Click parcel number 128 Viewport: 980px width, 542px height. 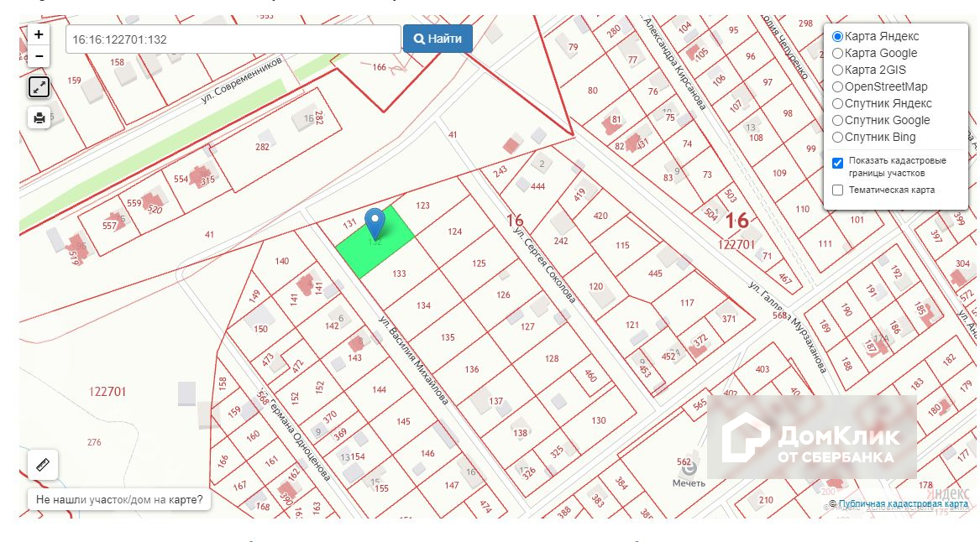coord(551,358)
